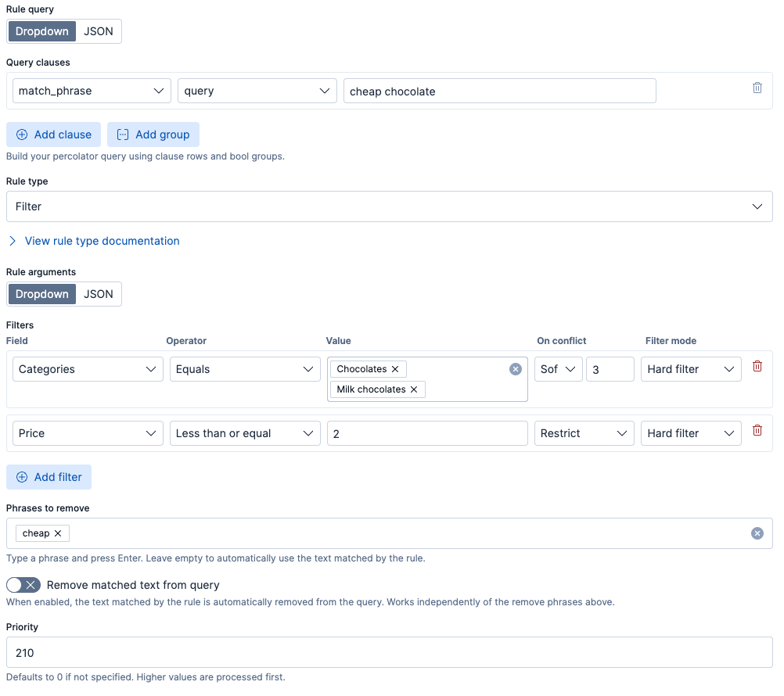This screenshot has height=696, width=784.
Task: Open the match_phrase clause type dropdown
Action: click(92, 91)
